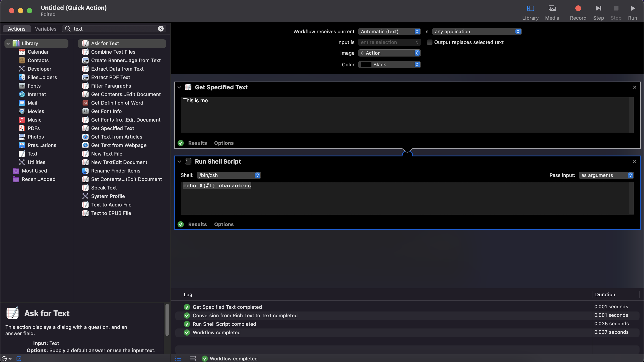Viewport: 644px width, 362px height.
Task: Show Results of Get Specified Text
Action: coord(197,143)
